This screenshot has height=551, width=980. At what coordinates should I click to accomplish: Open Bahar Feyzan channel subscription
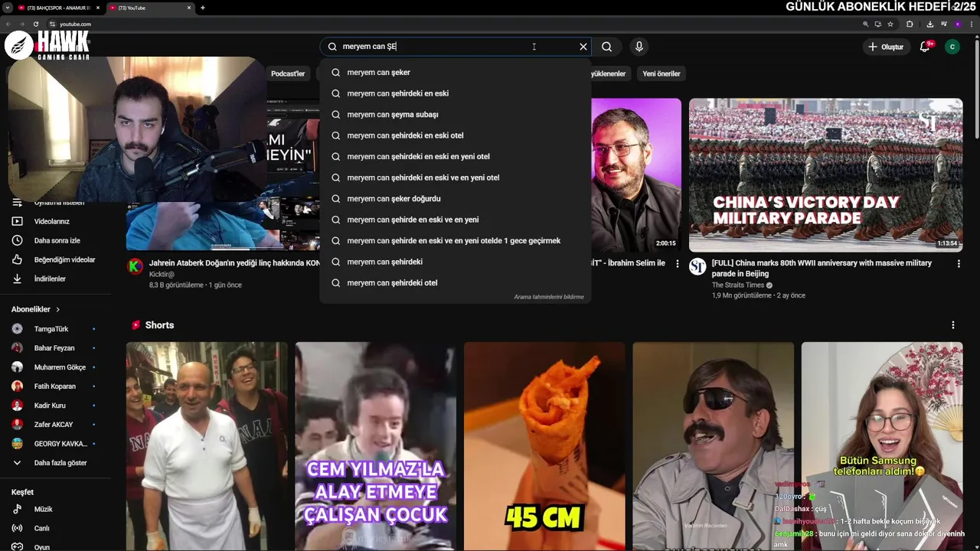[x=54, y=348]
